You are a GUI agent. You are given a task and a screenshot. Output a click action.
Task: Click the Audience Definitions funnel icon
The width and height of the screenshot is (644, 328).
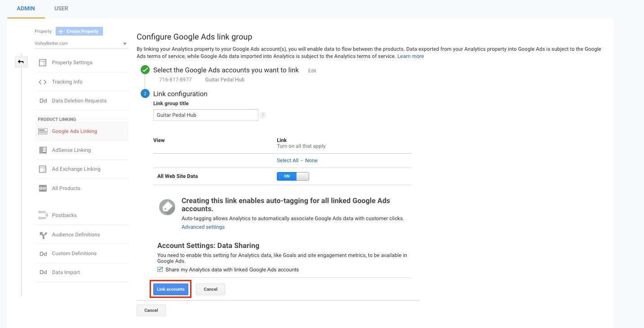tap(43, 235)
